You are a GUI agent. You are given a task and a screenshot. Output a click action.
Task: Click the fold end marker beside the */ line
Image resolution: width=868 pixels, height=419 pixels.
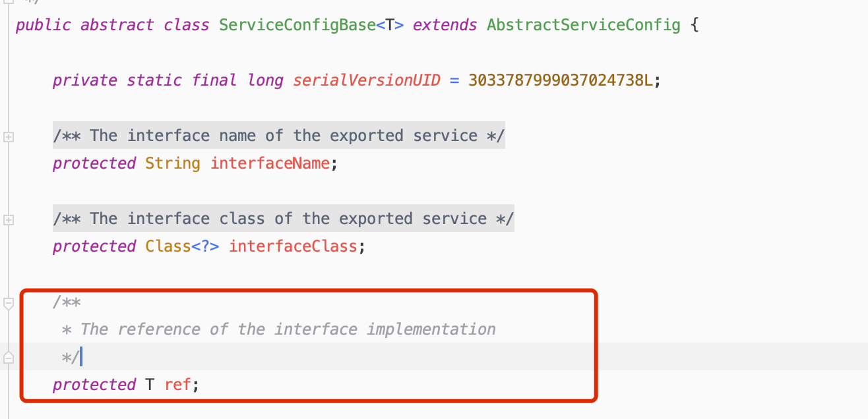tap(9, 358)
